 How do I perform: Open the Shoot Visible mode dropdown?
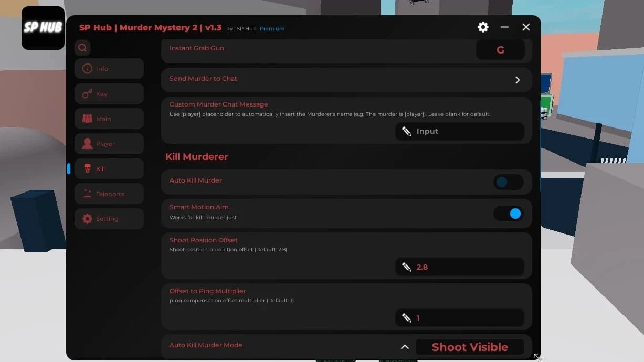470,347
